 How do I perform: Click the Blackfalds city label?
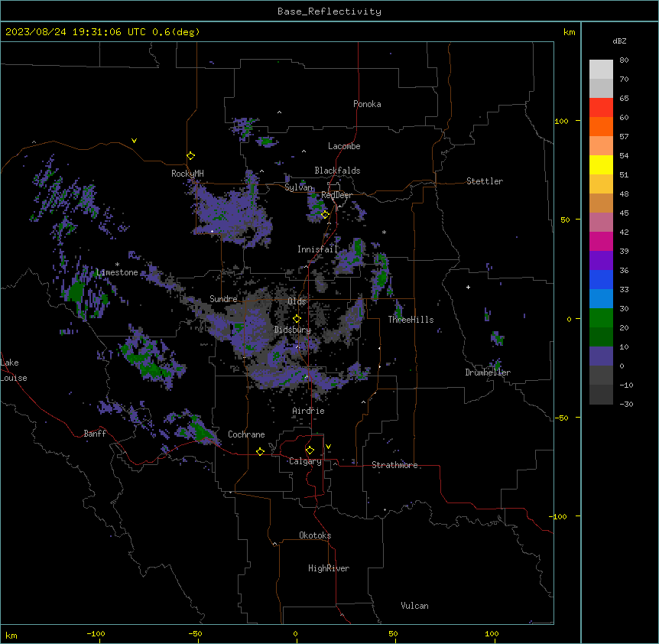(337, 171)
